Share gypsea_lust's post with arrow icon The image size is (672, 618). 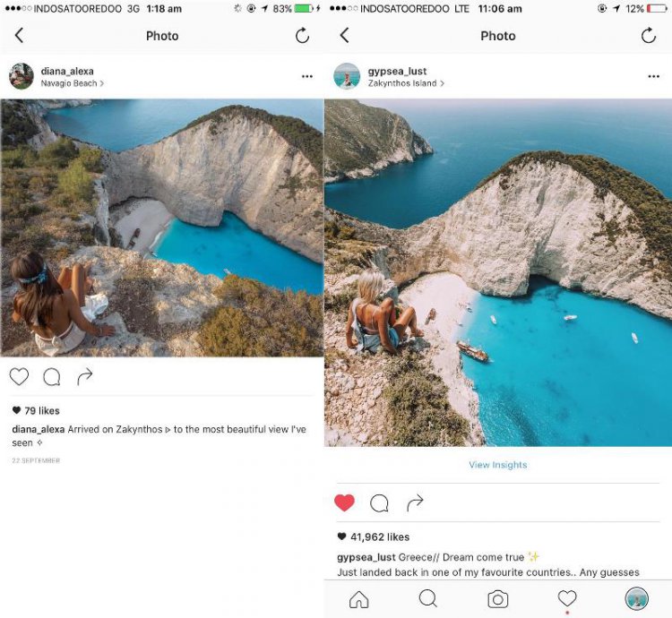(415, 502)
